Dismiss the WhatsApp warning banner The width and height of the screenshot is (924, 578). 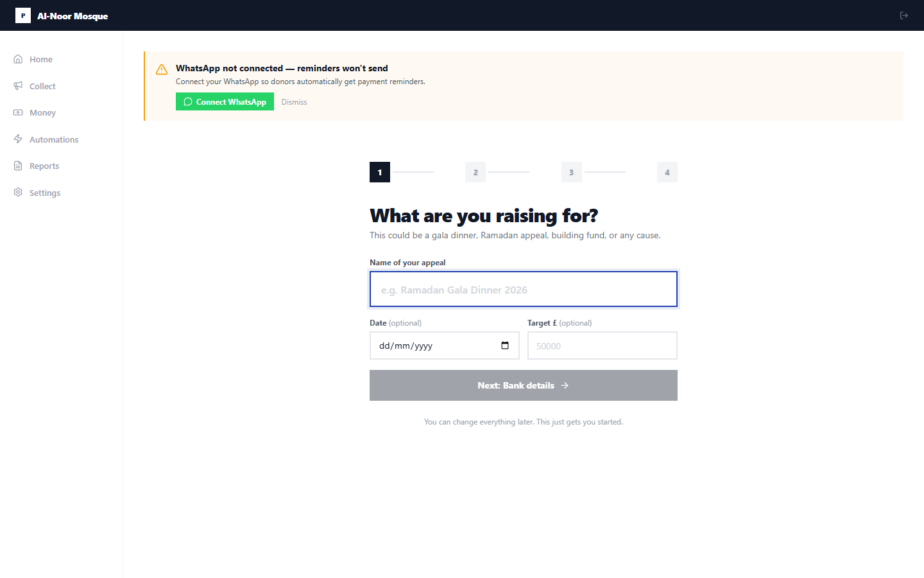click(x=294, y=102)
